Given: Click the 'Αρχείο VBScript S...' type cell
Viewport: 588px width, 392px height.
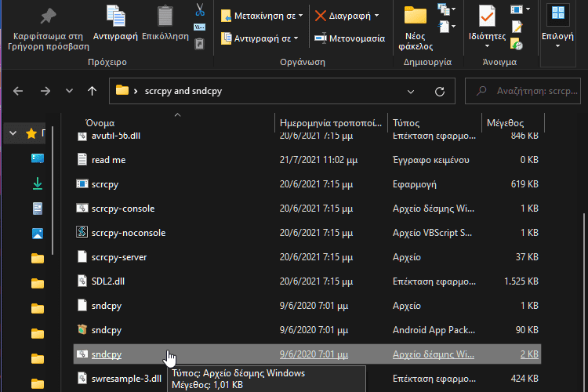Looking at the screenshot, I should (x=432, y=233).
